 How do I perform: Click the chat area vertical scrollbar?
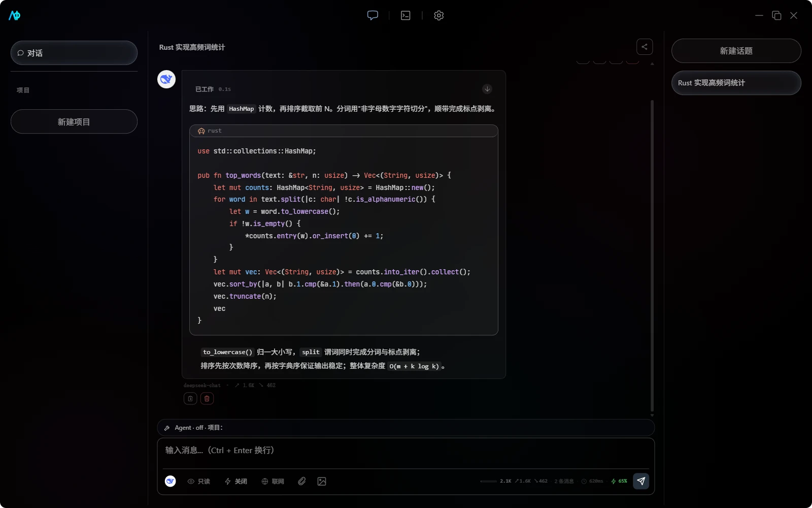(x=652, y=257)
